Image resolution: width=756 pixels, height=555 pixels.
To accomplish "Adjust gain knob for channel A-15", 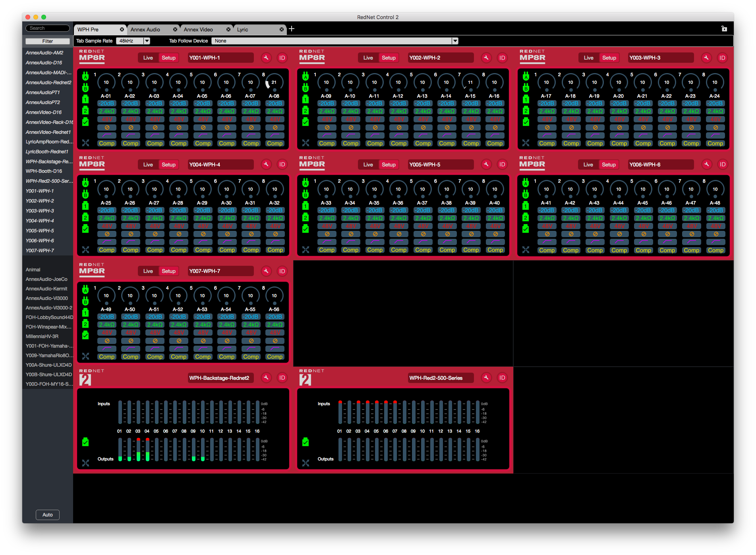I will 470,82.
